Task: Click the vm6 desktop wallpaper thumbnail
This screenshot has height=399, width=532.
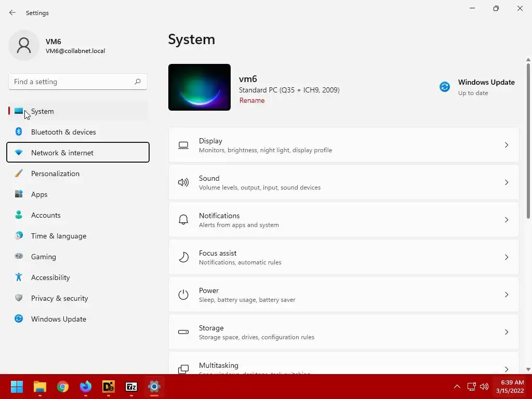Action: pos(199,87)
